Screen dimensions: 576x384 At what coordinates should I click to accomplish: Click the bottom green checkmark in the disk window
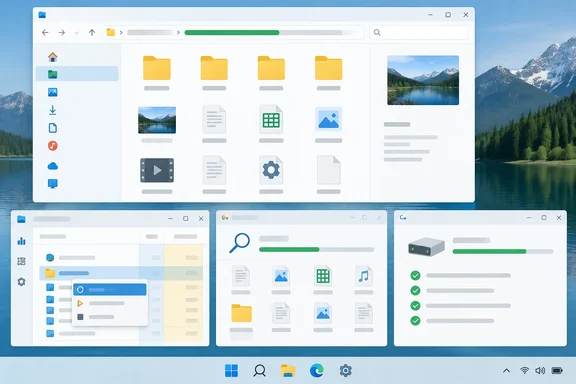pyautogui.click(x=415, y=320)
